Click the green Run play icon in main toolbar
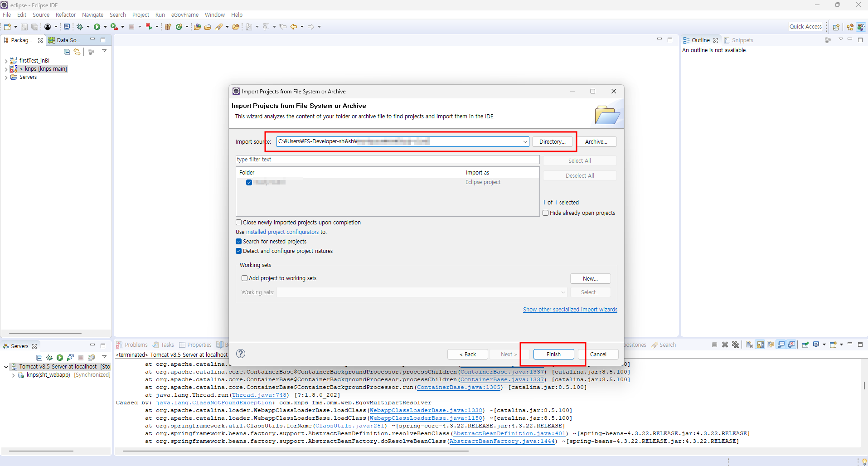Viewport: 868px width, 466px height. tap(97, 27)
